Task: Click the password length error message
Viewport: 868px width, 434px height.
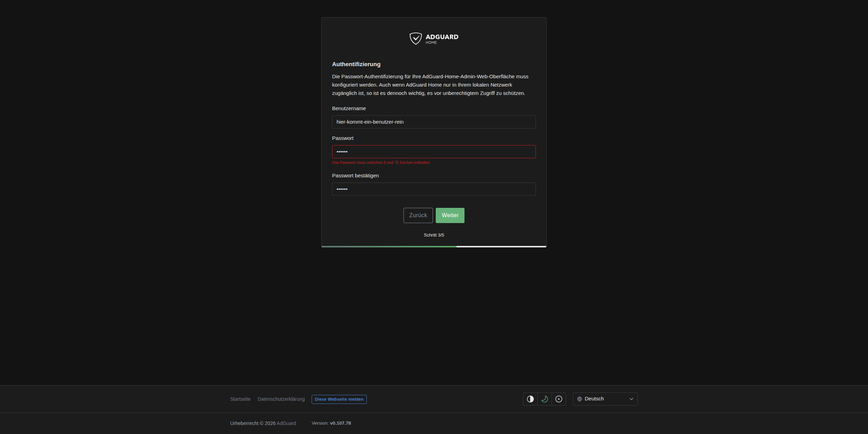Action: point(381,162)
